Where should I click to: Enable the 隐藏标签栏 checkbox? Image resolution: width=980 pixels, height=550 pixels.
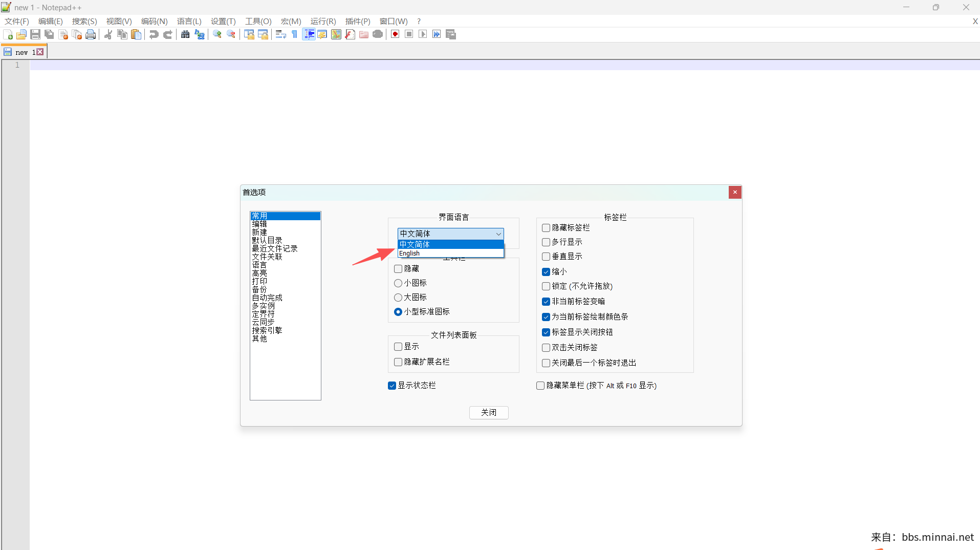coord(546,228)
